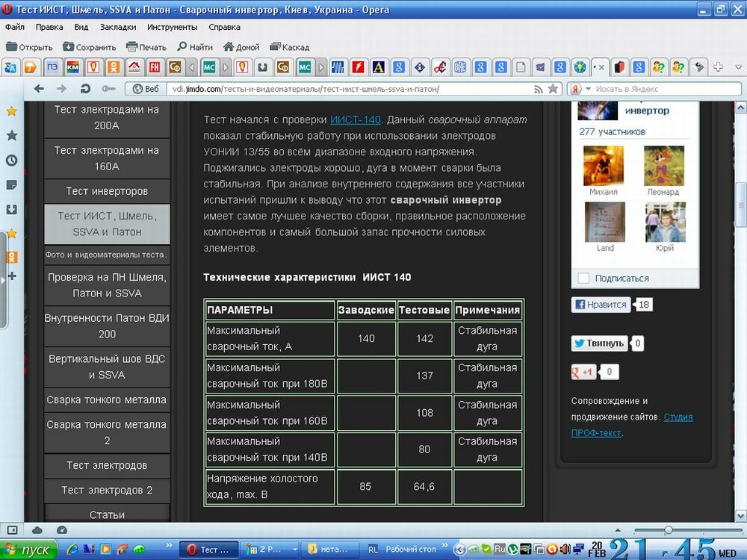The image size is (747, 560).
Task: Click the Home toolbar button
Action: click(241, 47)
